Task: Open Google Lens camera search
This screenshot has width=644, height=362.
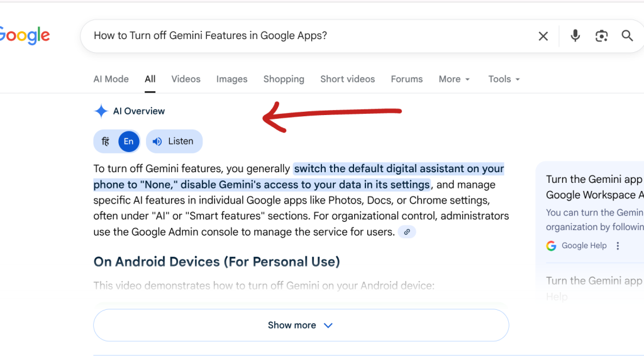Action: [601, 36]
